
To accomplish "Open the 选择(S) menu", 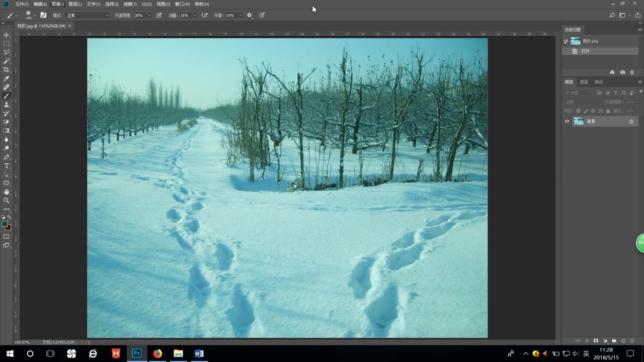I will (112, 4).
